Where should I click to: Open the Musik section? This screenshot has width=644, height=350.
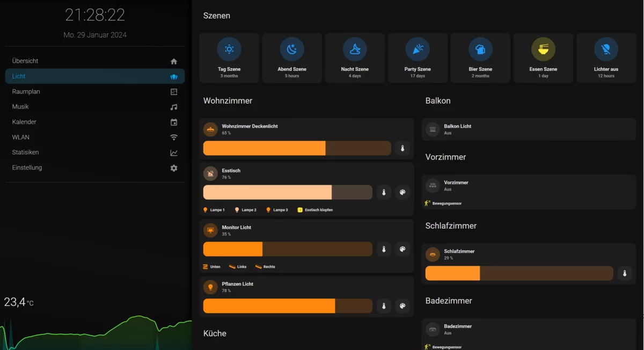[94, 107]
